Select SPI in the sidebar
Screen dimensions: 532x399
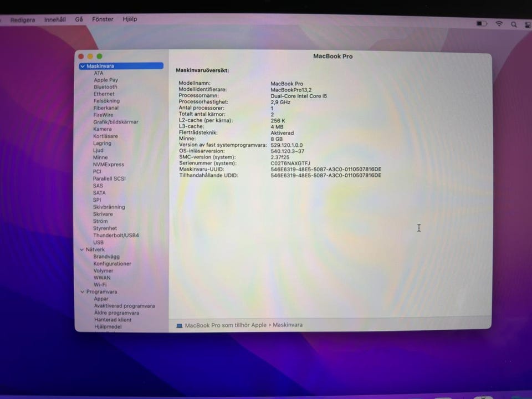[x=97, y=200]
